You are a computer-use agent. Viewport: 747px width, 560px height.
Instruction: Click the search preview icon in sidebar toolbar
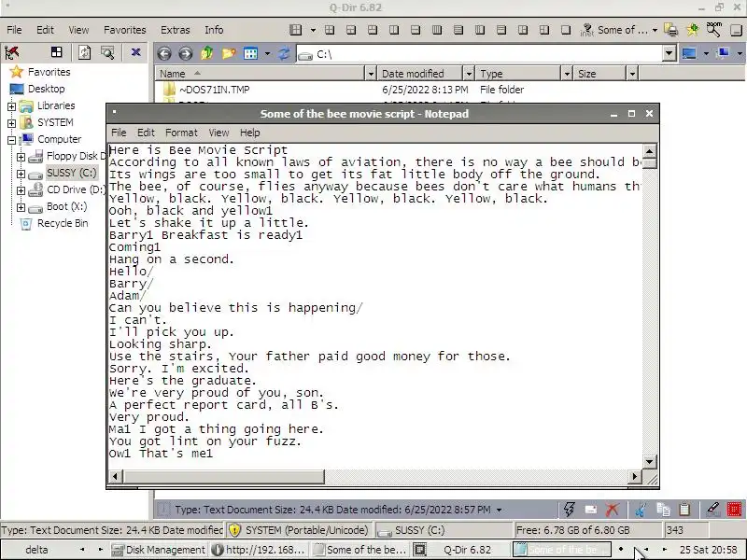[x=107, y=52]
